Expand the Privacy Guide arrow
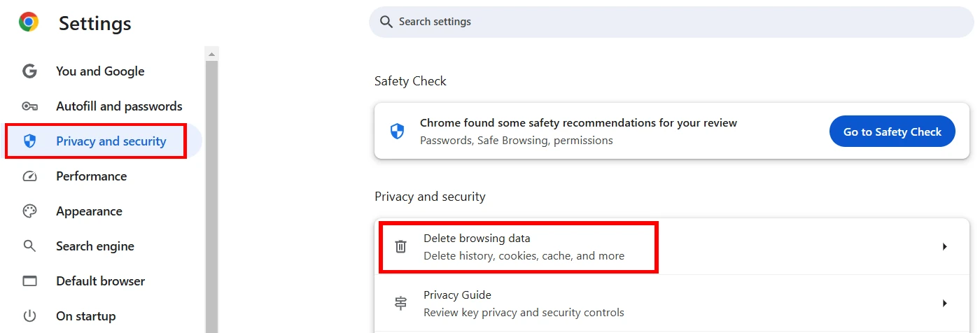 coord(944,304)
